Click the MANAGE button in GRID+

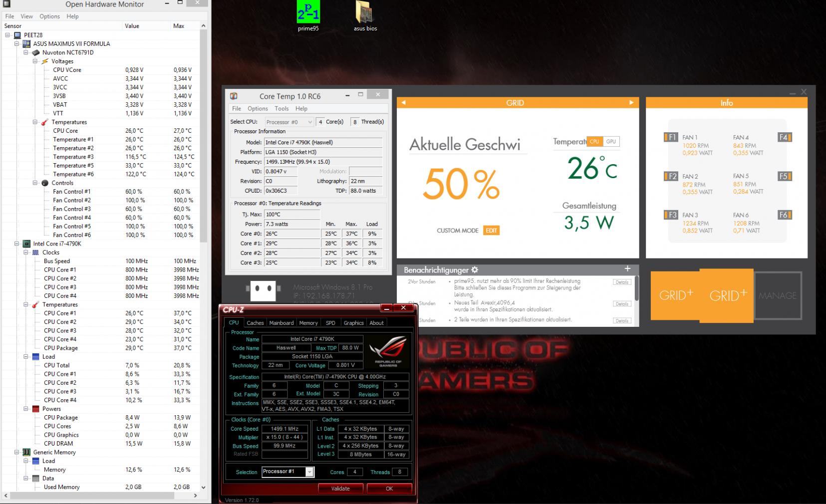[778, 295]
